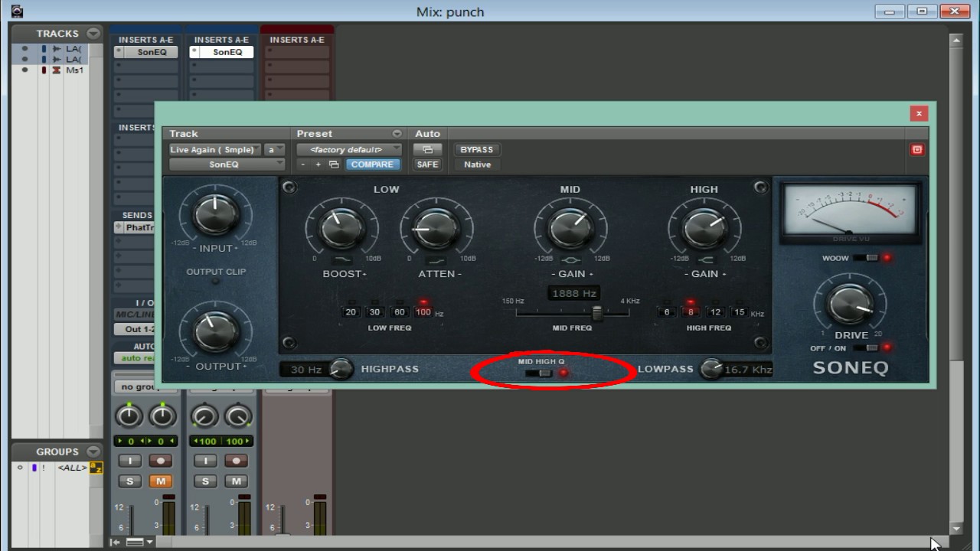This screenshot has width=980, height=551.
Task: Click the shelf curve icon under ATTEN knob
Action: pos(436,259)
